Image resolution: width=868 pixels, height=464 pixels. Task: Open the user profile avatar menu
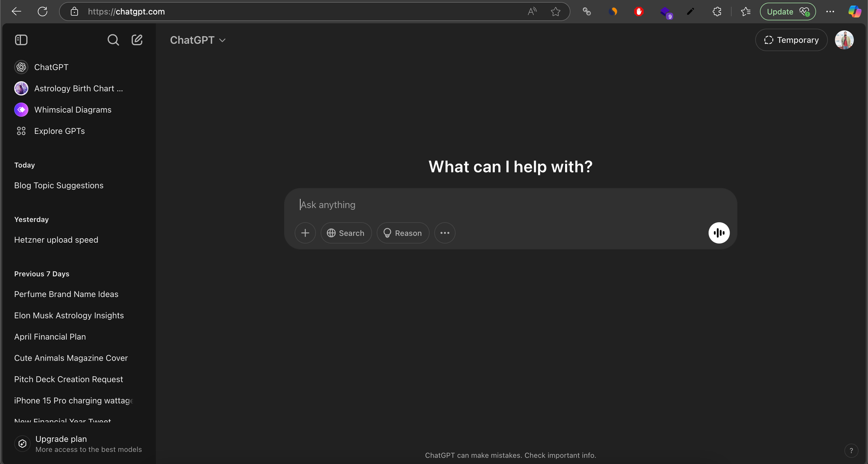pyautogui.click(x=844, y=40)
